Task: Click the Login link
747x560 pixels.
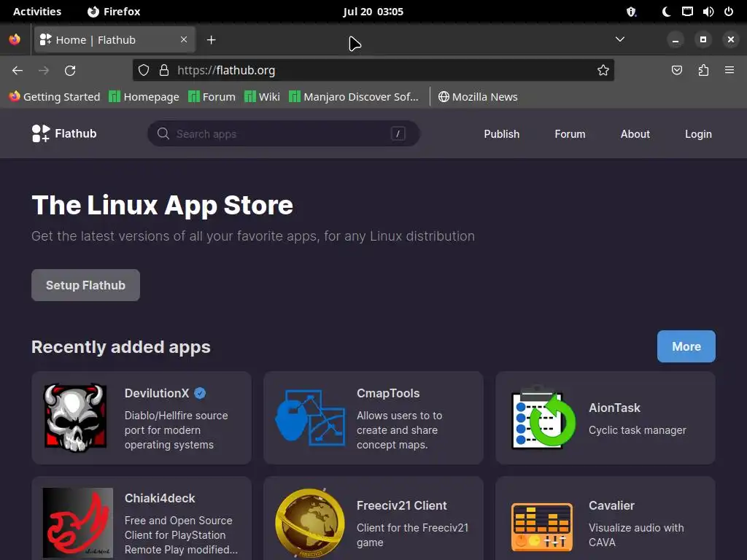Action: 698,134
